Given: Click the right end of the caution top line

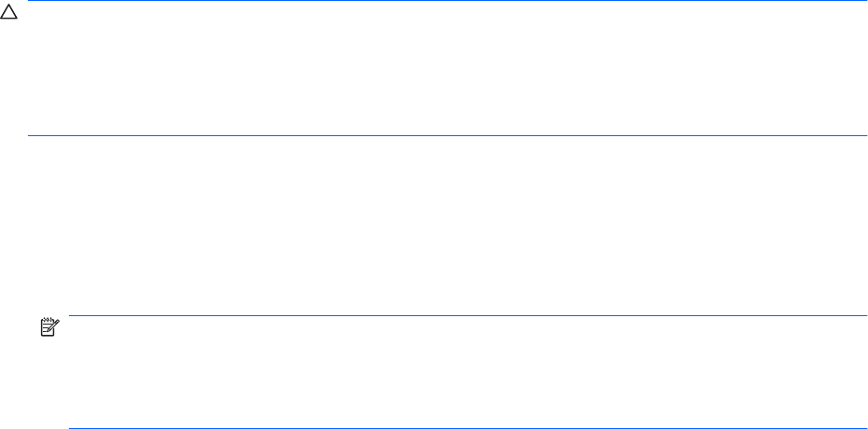Looking at the screenshot, I should coord(864,2).
